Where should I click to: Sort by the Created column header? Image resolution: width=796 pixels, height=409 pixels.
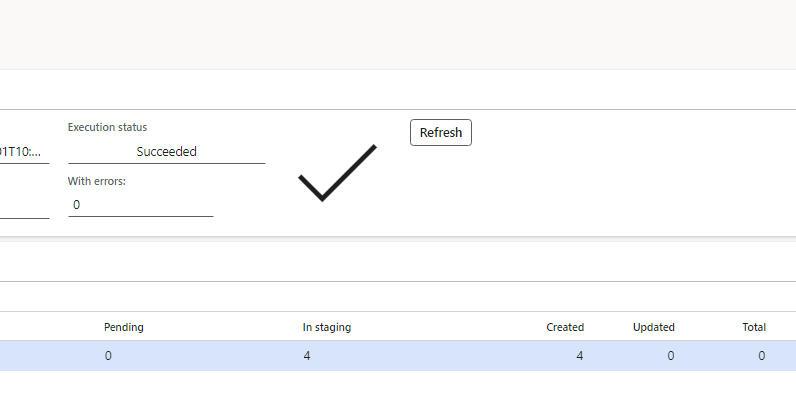(565, 327)
